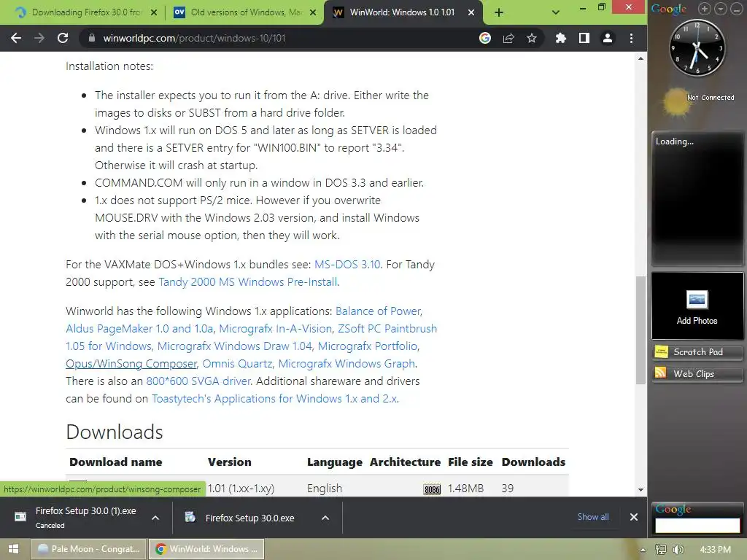Open the Windows Start button
This screenshot has width=747, height=560.
[13, 549]
